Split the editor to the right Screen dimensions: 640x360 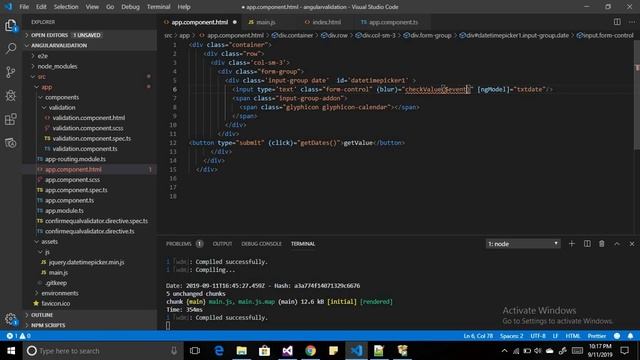pos(617,22)
